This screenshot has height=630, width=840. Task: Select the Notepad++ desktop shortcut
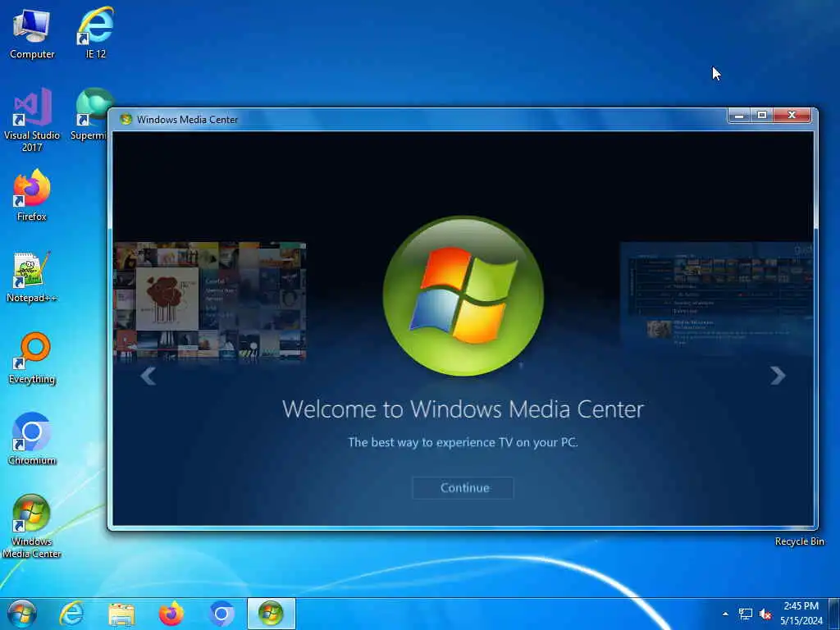click(x=32, y=276)
